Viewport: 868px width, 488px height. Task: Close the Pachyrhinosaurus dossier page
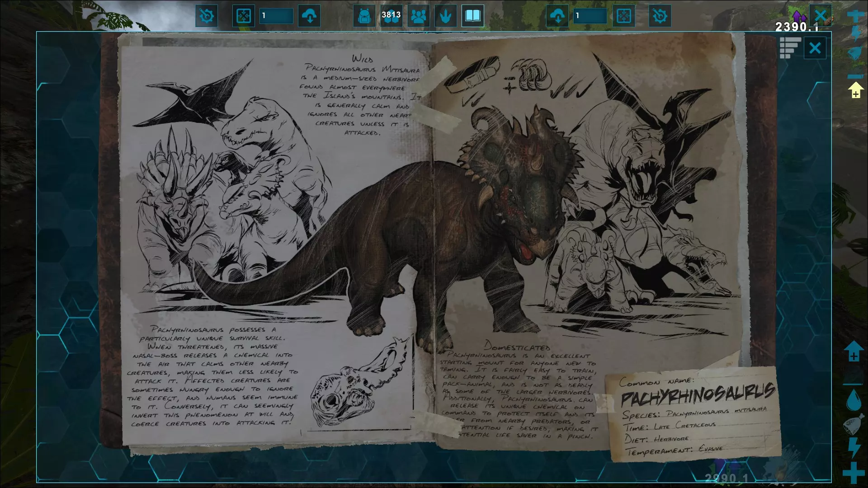tap(815, 48)
